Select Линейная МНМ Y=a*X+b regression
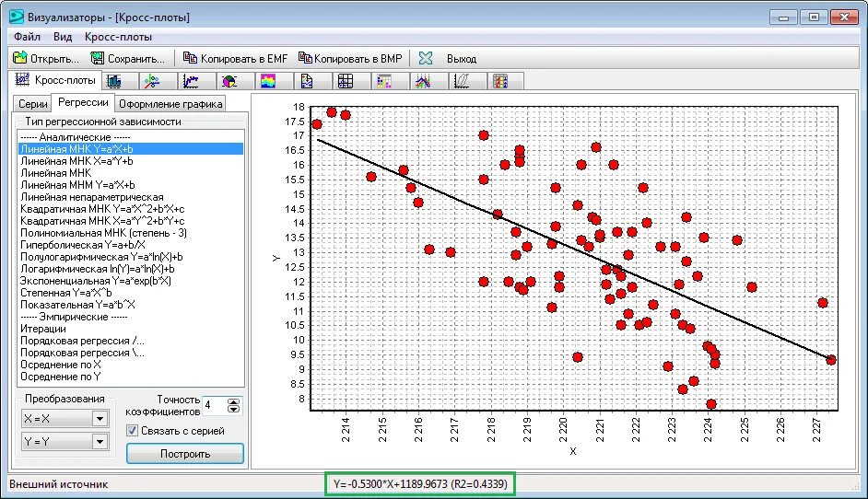 point(131,185)
